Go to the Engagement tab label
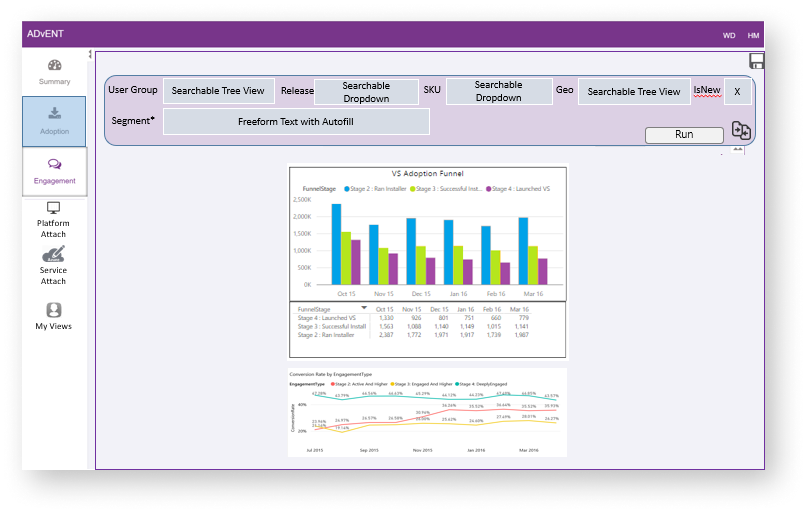807x513 pixels. [x=55, y=181]
